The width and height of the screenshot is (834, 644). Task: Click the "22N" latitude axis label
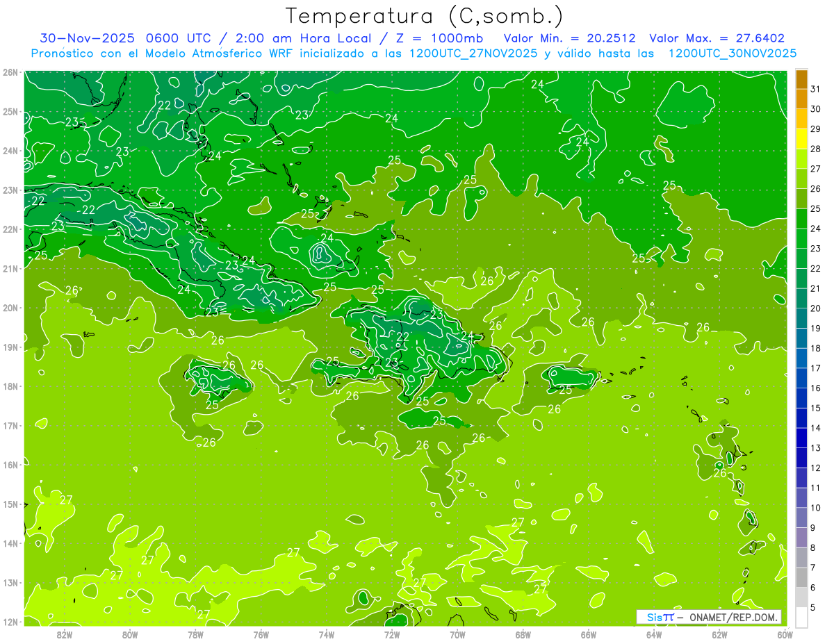point(10,229)
